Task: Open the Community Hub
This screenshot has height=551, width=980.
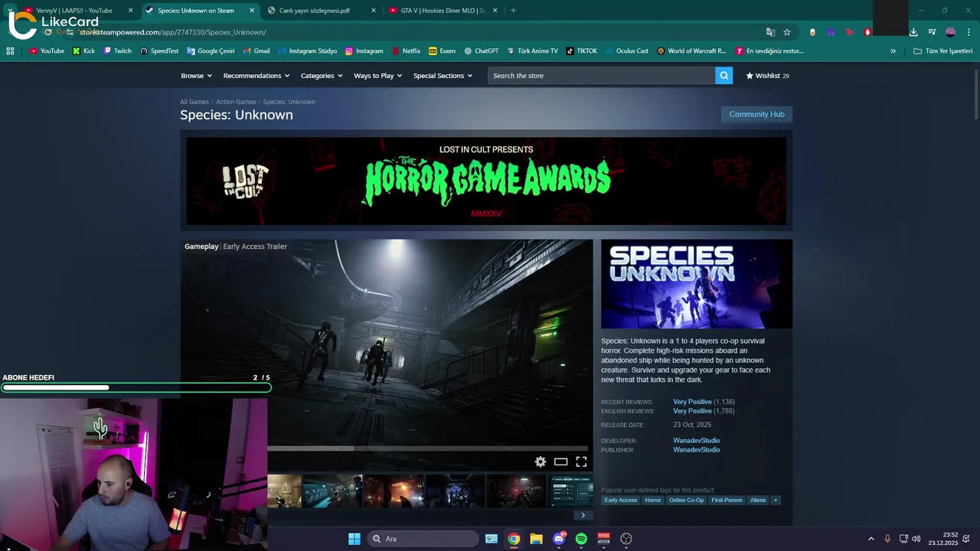Action: pyautogui.click(x=756, y=114)
